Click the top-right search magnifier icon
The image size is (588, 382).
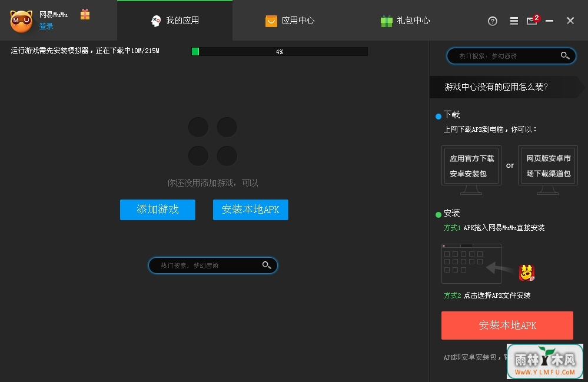click(x=565, y=55)
